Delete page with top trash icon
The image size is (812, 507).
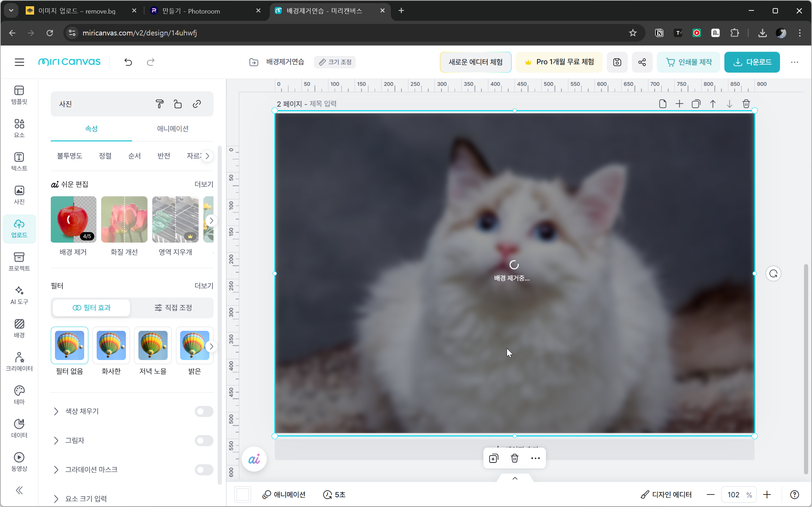click(746, 104)
